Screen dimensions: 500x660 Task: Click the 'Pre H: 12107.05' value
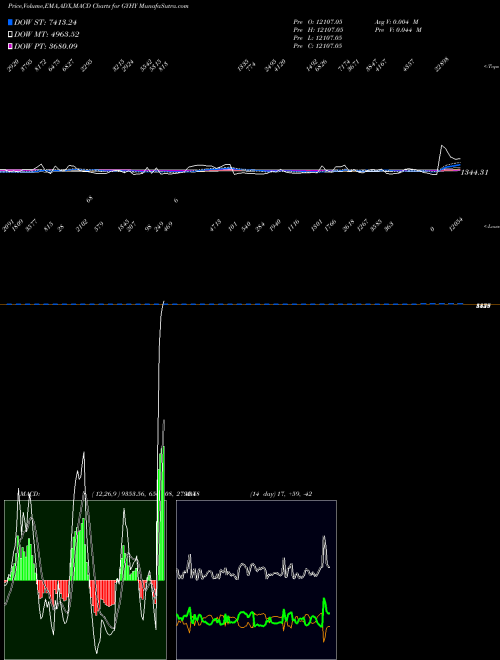point(318,30)
